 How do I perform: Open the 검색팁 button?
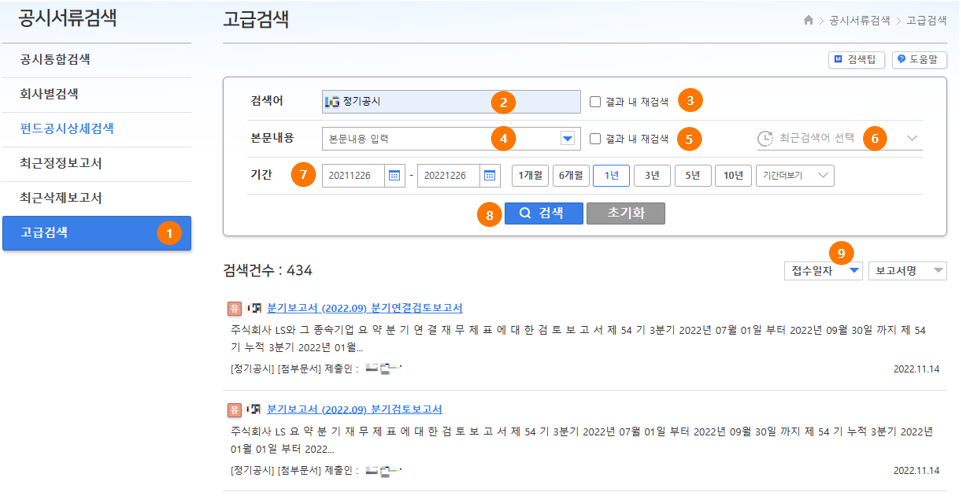(856, 59)
